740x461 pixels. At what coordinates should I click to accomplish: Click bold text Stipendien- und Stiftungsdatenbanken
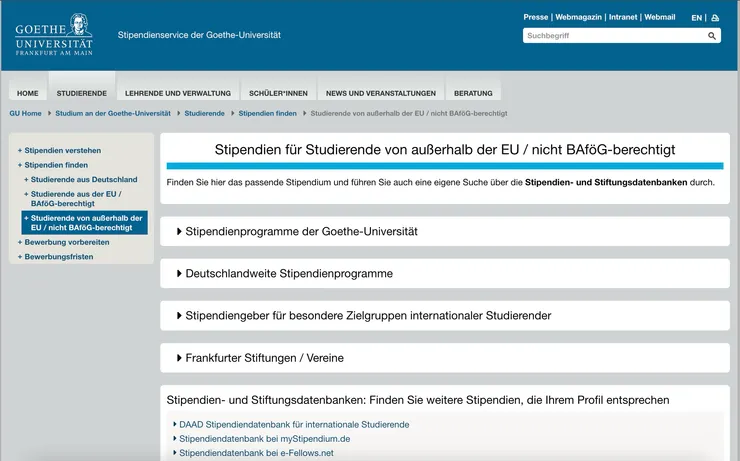[x=606, y=182]
